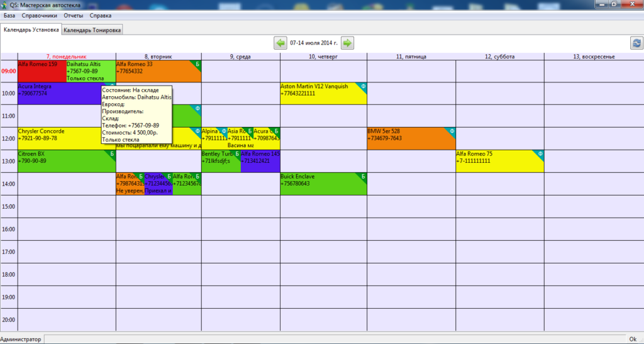Select the Aston Martin V12 Vanquish order
The image size is (644, 344).
click(324, 94)
